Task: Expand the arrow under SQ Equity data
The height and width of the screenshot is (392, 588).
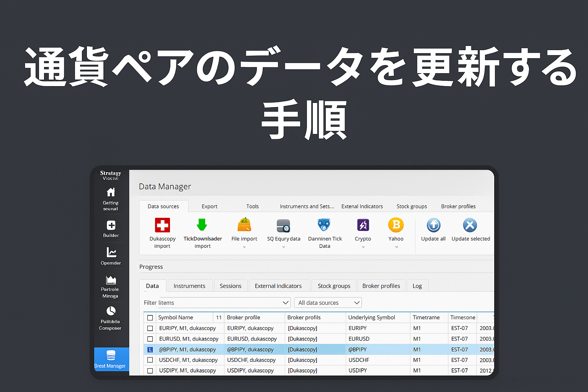Action: point(284,247)
